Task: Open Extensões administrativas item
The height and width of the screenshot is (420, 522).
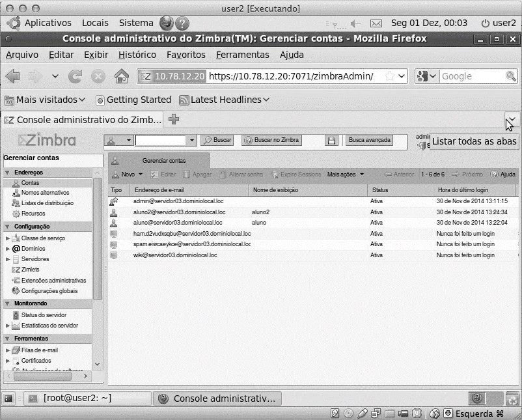Action: [53, 281]
